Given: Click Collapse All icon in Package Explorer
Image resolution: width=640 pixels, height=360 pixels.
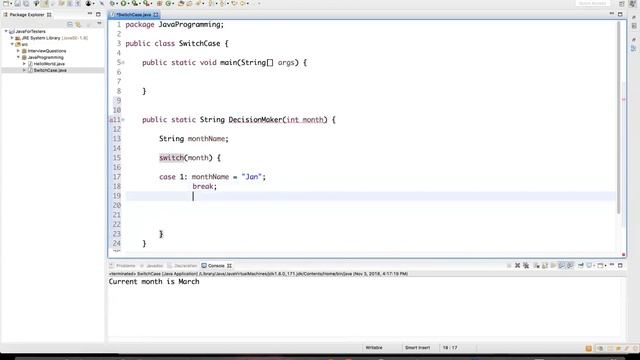Looking at the screenshot, I should tap(70, 24).
